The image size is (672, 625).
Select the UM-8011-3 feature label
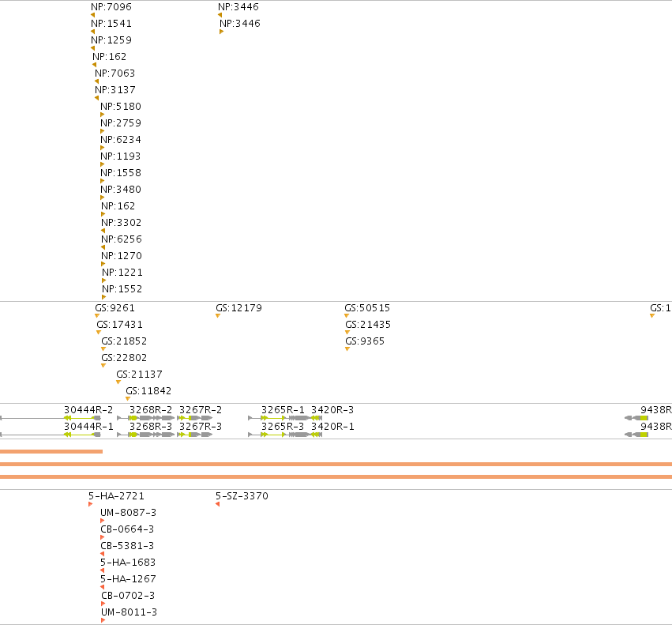pos(129,612)
